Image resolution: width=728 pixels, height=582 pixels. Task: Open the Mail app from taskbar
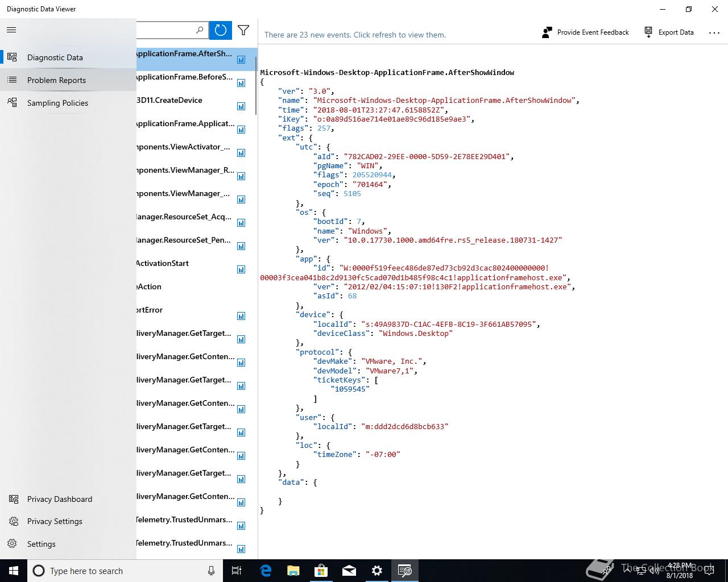click(349, 571)
